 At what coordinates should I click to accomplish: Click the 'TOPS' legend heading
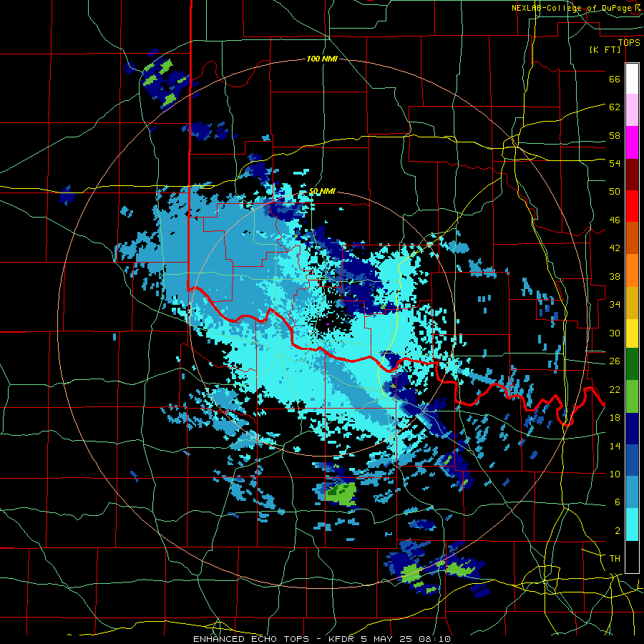(629, 42)
